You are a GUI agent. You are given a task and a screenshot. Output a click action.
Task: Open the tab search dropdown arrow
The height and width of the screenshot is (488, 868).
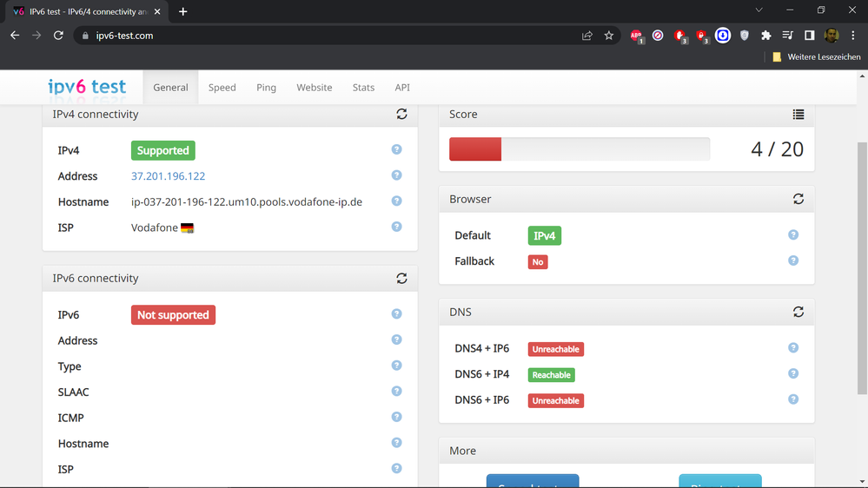click(x=759, y=10)
